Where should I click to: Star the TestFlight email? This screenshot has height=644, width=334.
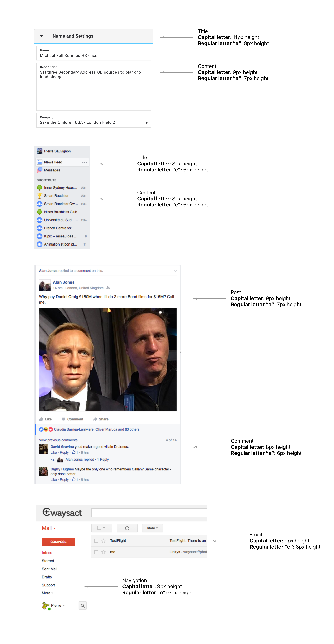click(103, 541)
